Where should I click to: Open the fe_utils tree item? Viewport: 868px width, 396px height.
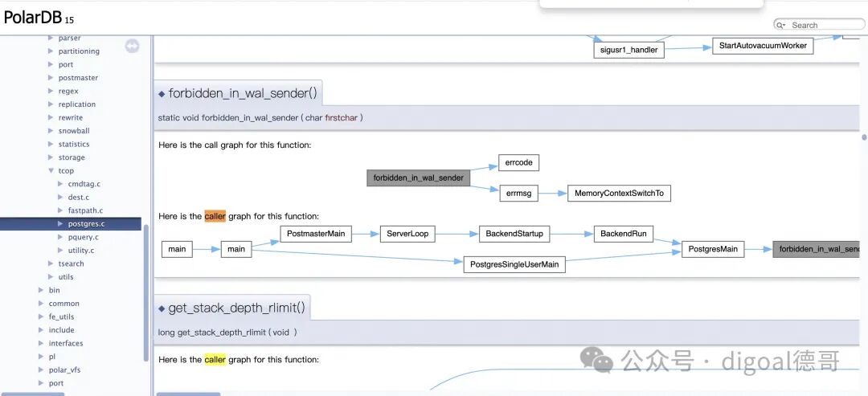pyautogui.click(x=61, y=316)
